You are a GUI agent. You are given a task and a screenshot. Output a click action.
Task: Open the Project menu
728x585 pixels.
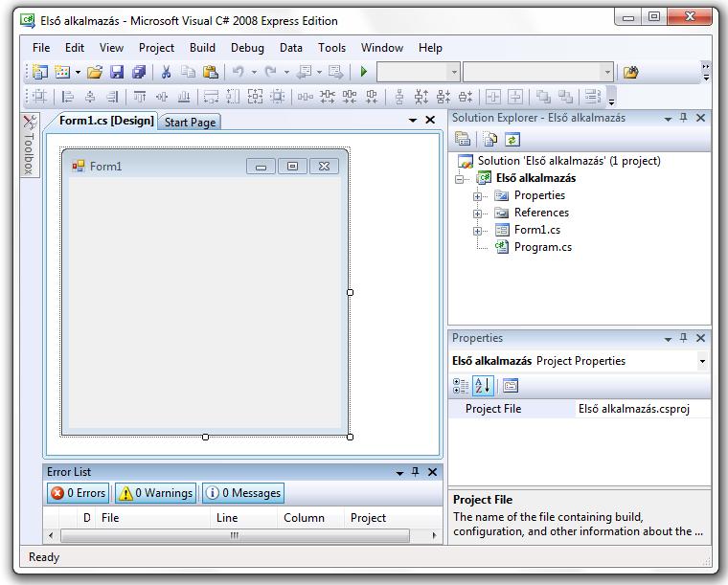coord(156,48)
